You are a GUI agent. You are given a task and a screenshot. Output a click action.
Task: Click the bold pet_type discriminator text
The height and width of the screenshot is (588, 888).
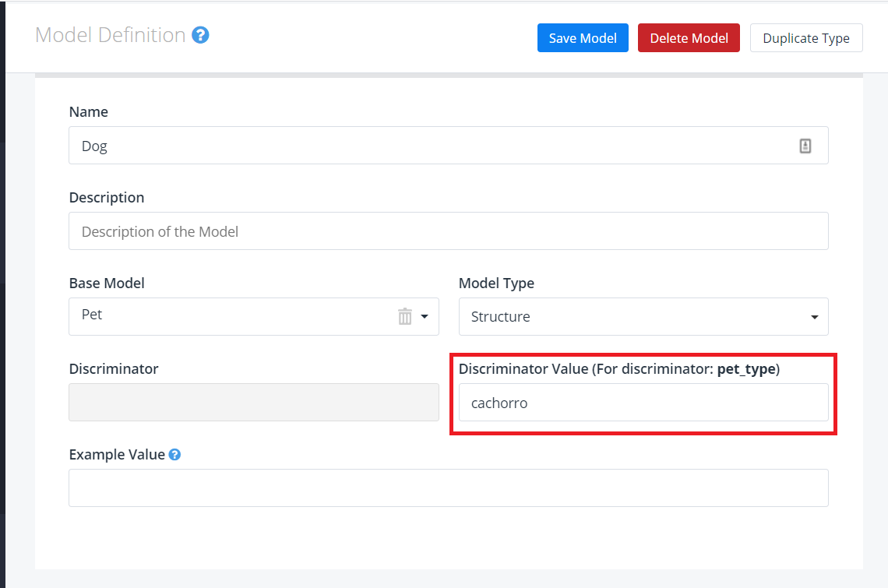click(x=746, y=369)
